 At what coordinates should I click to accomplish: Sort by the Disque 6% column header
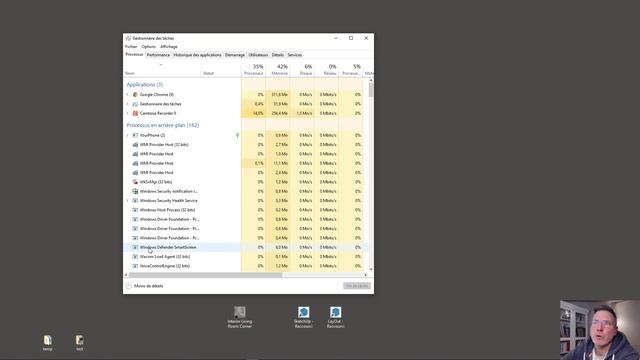(302, 69)
